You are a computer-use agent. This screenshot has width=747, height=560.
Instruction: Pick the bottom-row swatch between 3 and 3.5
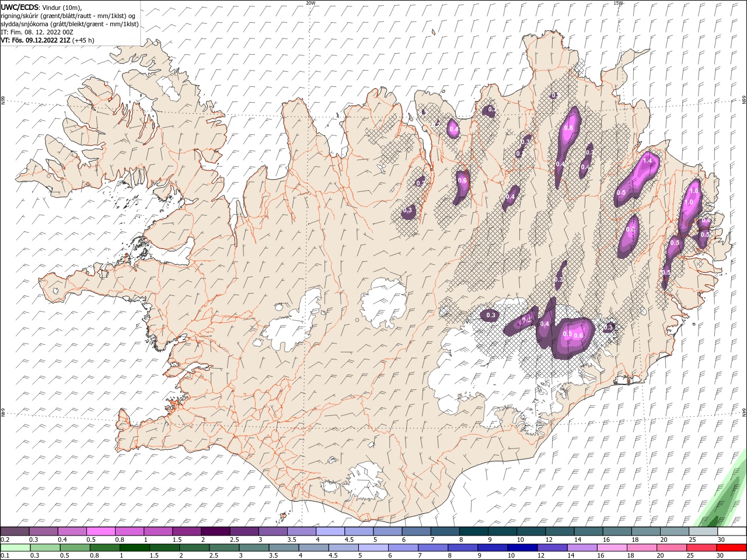pyautogui.click(x=253, y=548)
